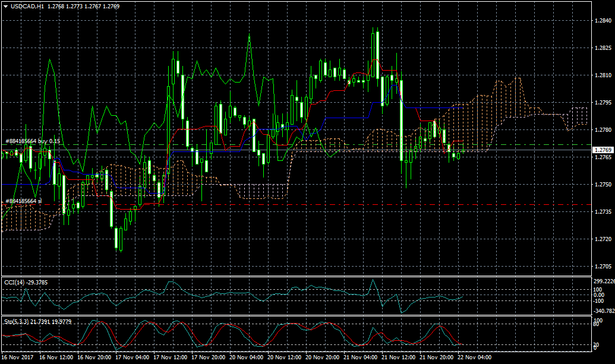The image size is (615, 364).
Task: Click the 1.2840 price axis label
Action: pyautogui.click(x=603, y=21)
